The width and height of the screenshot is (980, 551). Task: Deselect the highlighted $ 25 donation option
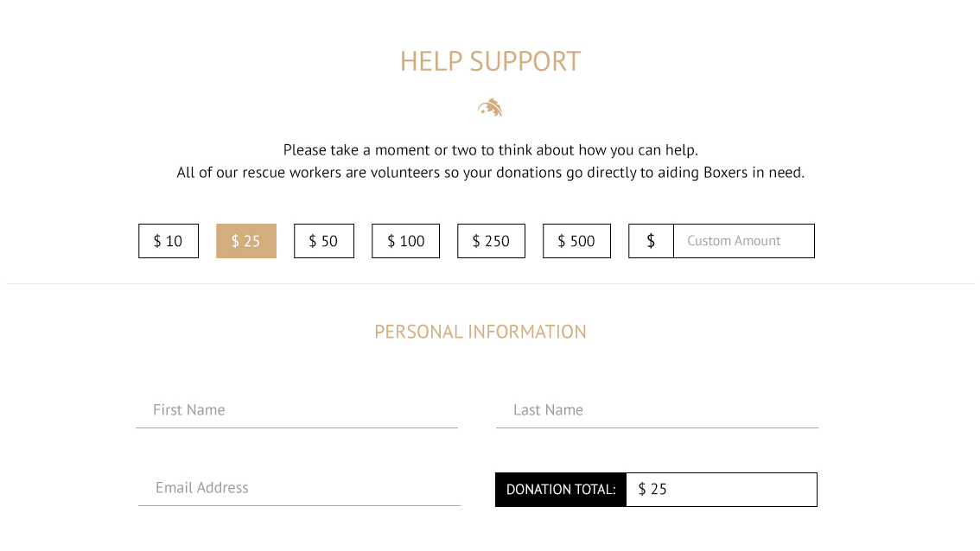click(246, 241)
